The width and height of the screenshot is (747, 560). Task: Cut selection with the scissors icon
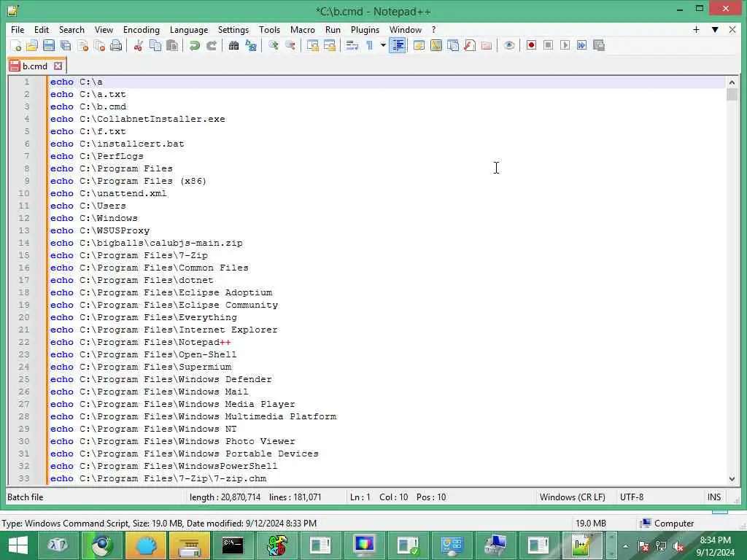138,45
